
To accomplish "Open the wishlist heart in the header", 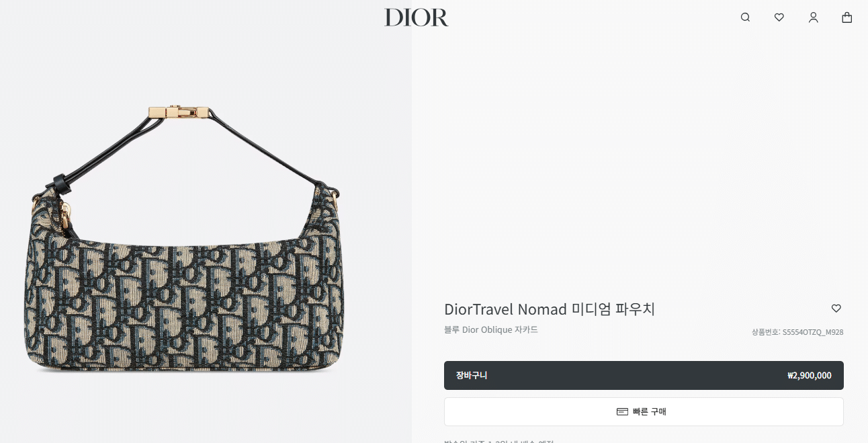I will point(779,17).
